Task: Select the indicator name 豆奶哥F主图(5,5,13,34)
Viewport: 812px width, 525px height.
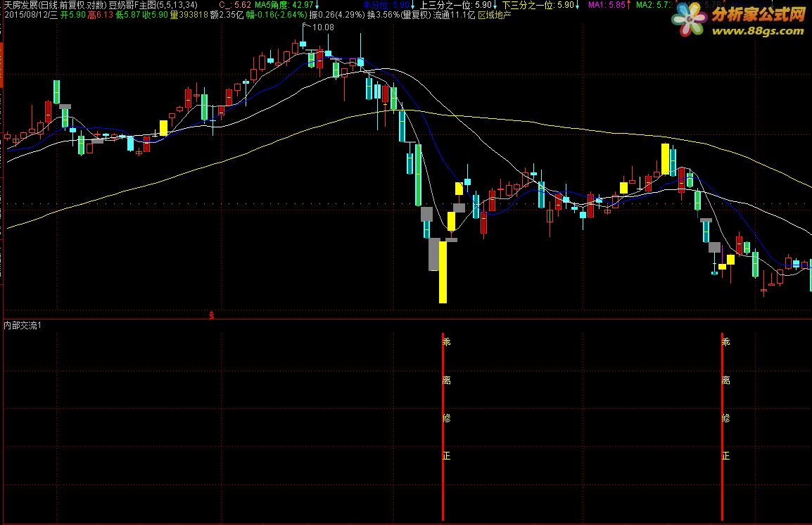Action: coord(153,5)
